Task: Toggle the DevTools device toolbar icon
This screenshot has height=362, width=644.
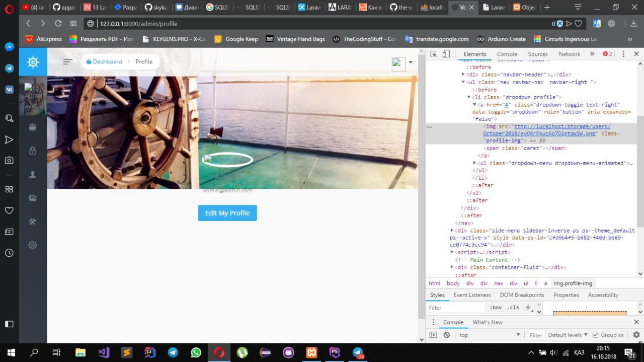Action: point(446,54)
